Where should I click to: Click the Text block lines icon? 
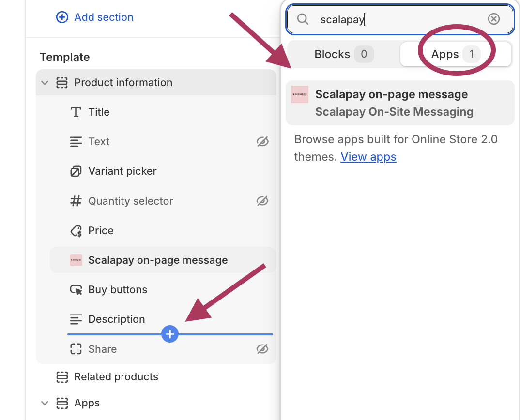[x=76, y=142]
